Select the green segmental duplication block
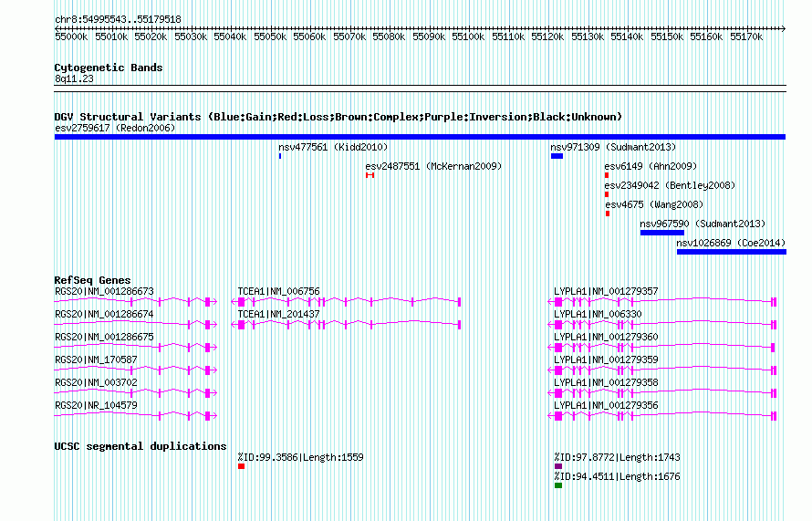The width and height of the screenshot is (812, 521). coord(558,485)
